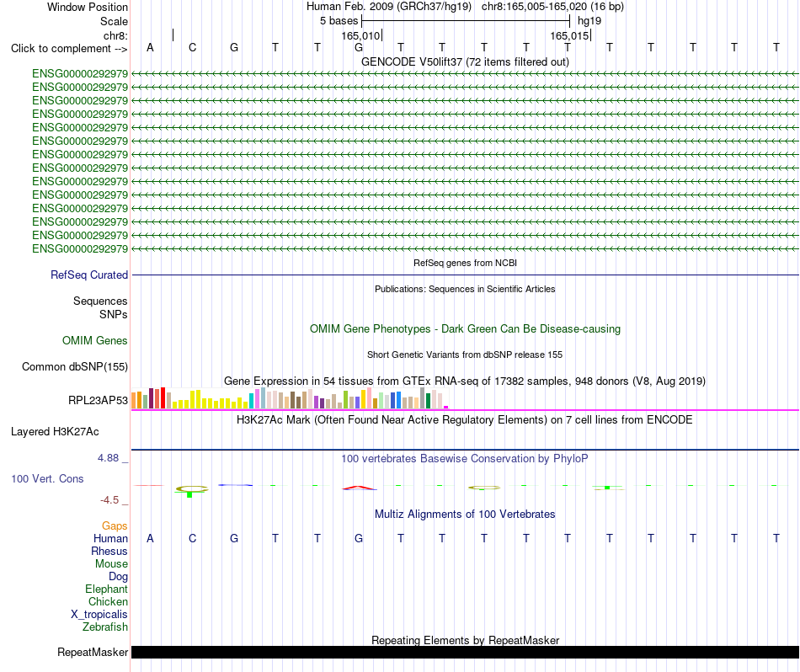Click 'Human Feb. 2009 (GRCh37/hg19)' header text
The image size is (800, 672).
(389, 7)
